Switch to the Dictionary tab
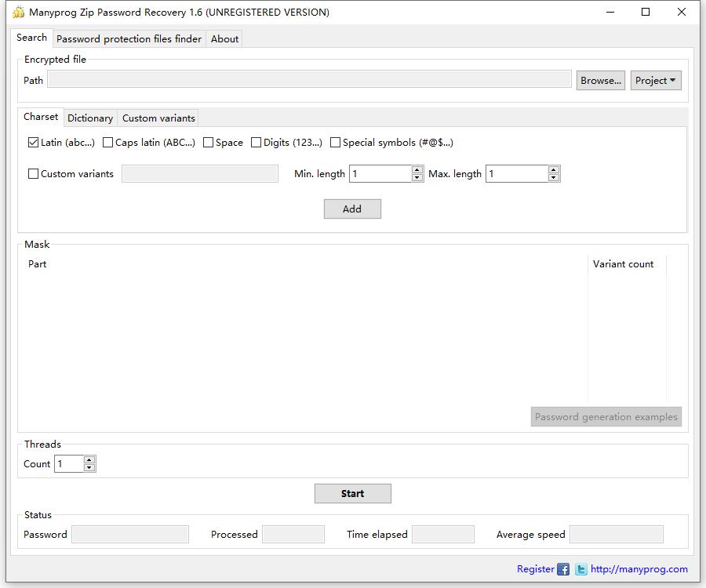The width and height of the screenshot is (706, 588). (90, 118)
